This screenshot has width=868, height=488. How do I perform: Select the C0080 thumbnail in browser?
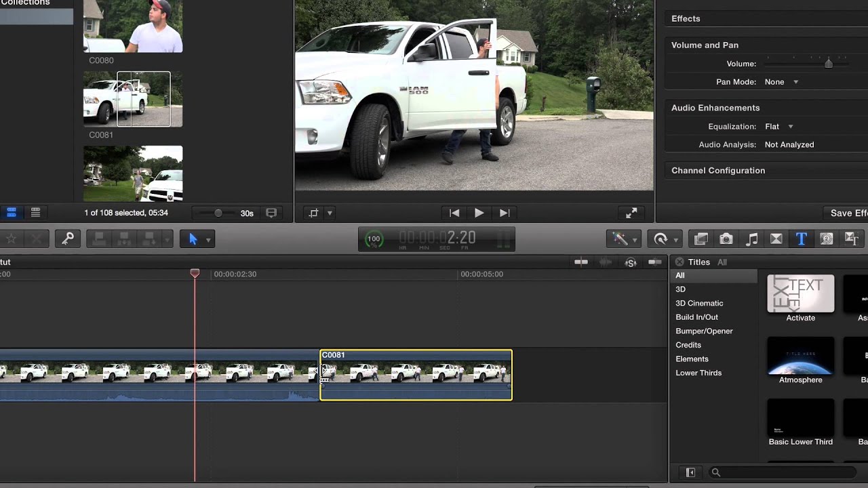pos(133,26)
